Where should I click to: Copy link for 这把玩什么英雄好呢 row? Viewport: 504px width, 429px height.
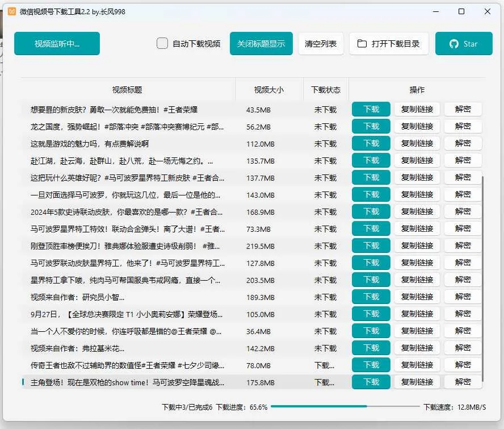[x=417, y=178]
